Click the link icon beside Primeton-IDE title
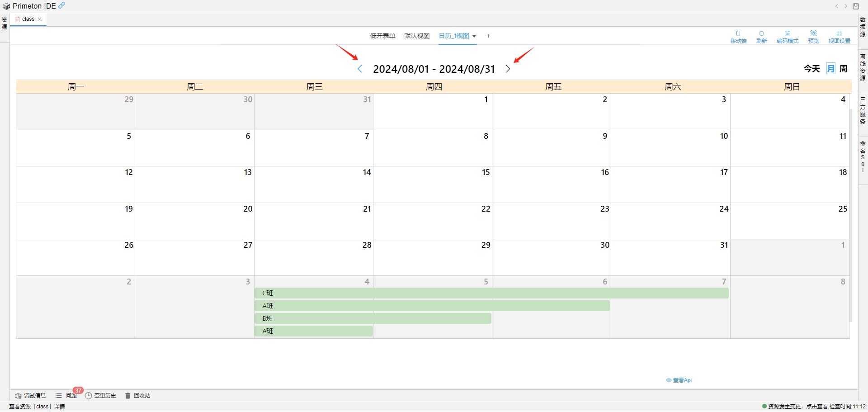This screenshot has height=412, width=868. point(61,5)
